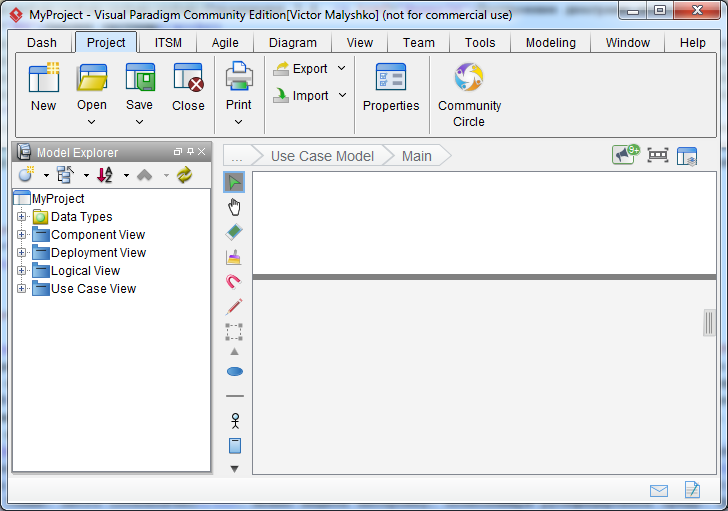This screenshot has height=511, width=728.
Task: Click the palette scroll-up gray triangle
Action: click(234, 352)
